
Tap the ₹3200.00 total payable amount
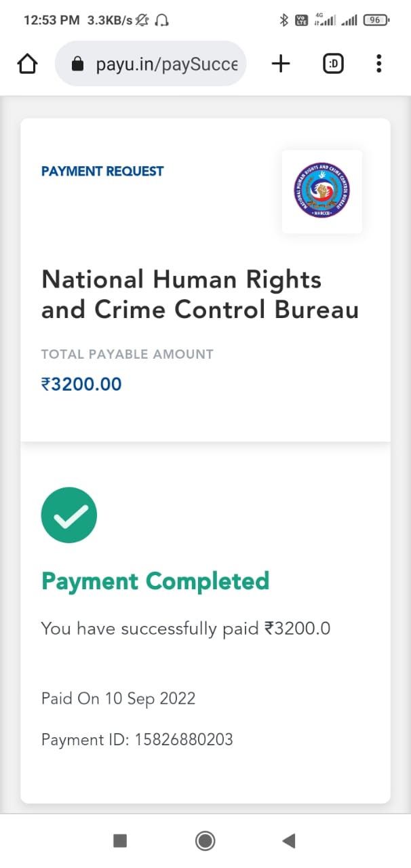pyautogui.click(x=81, y=384)
